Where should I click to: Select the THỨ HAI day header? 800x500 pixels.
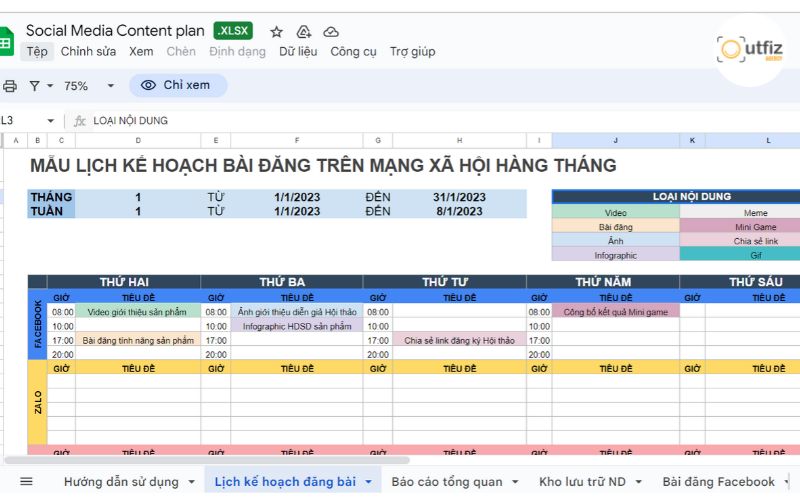tap(124, 282)
